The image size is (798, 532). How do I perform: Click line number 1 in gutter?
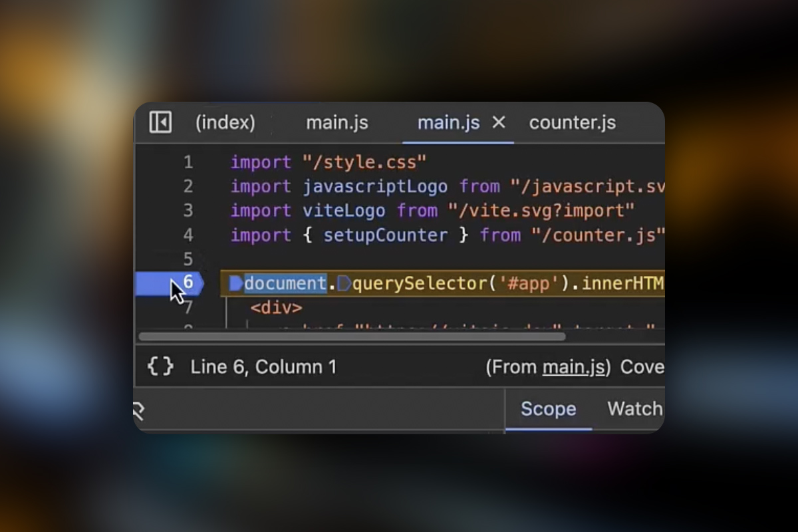click(188, 162)
